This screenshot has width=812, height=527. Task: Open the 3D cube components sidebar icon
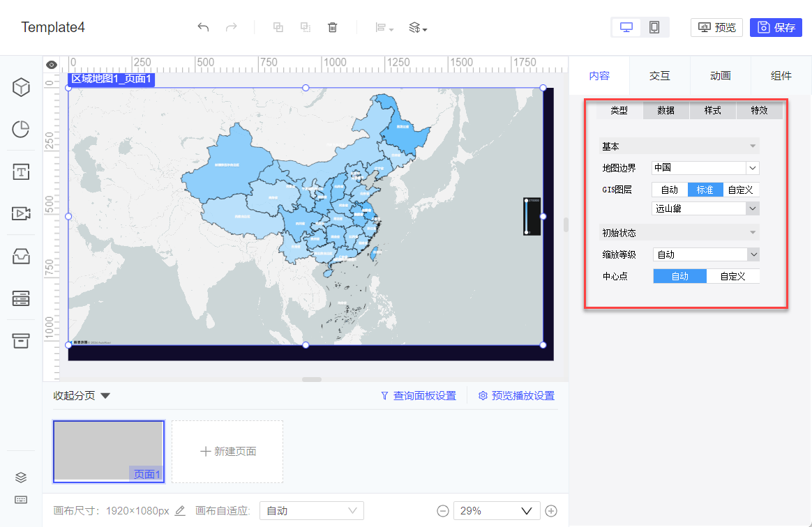[21, 87]
